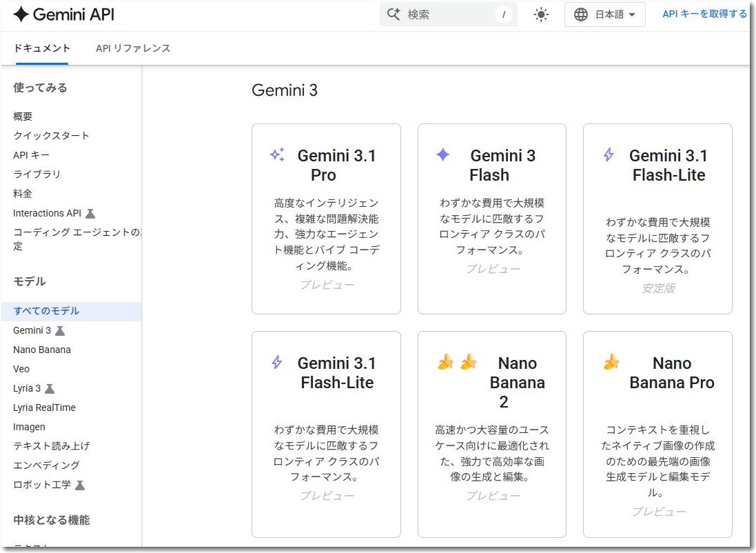Open ライブラリ in the sidebar
The width and height of the screenshot is (756, 553).
37,174
